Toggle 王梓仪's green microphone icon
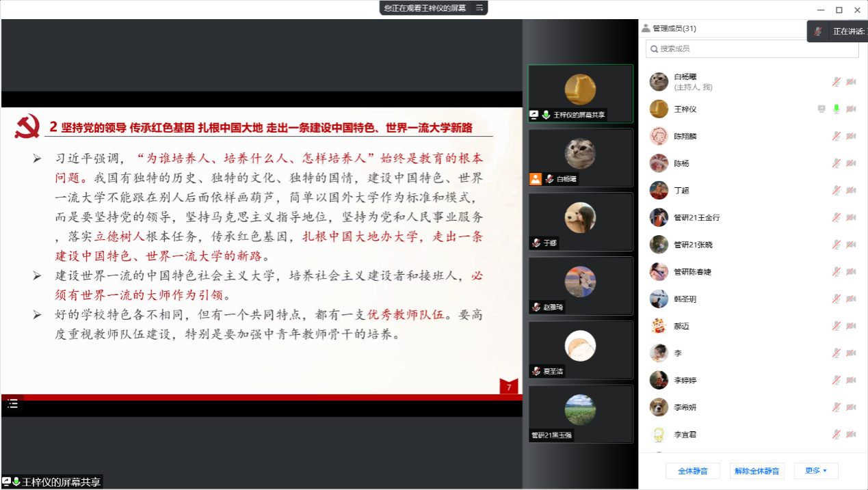Viewport: 868px width, 490px height. (836, 109)
